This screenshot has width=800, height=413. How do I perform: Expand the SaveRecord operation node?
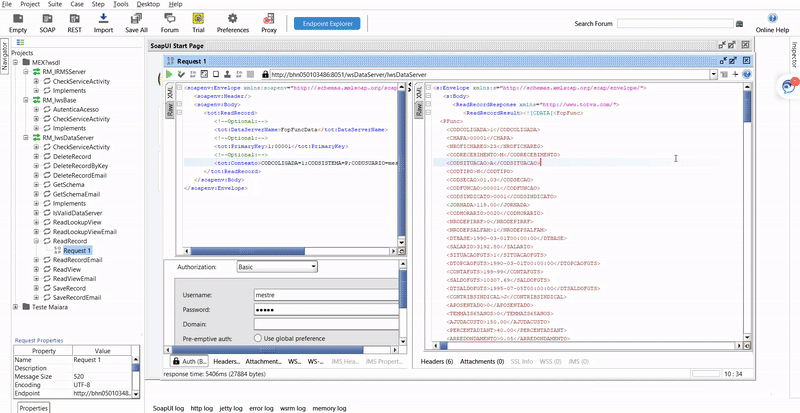(x=36, y=288)
